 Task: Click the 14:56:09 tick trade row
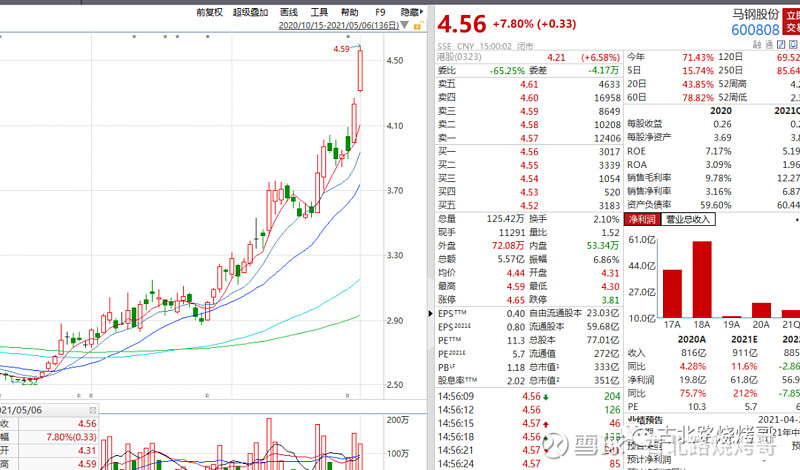point(529,397)
